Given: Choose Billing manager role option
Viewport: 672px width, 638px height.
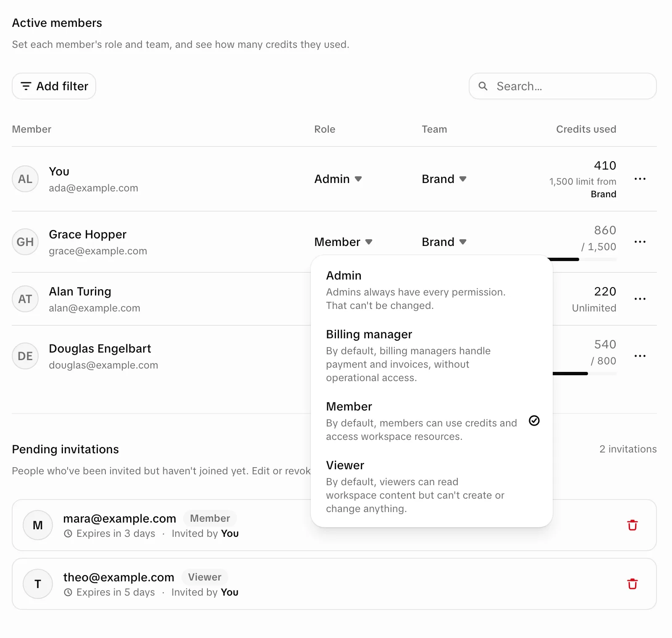Looking at the screenshot, I should 432,356.
